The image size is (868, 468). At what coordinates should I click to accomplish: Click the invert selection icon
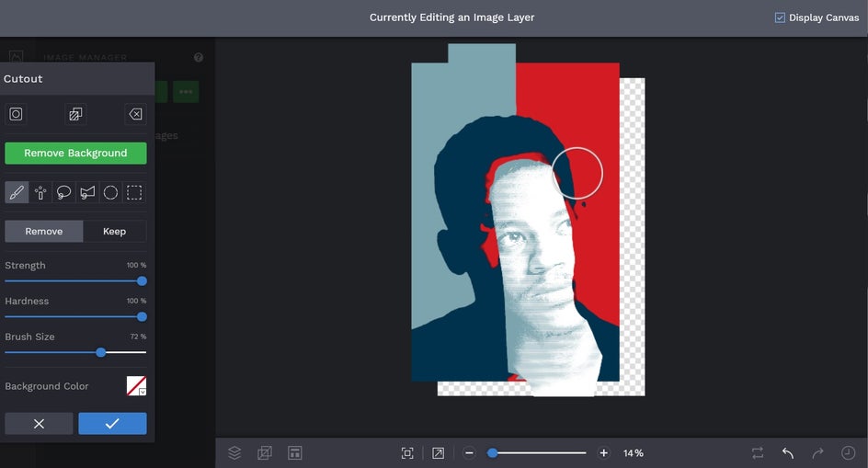[75, 114]
